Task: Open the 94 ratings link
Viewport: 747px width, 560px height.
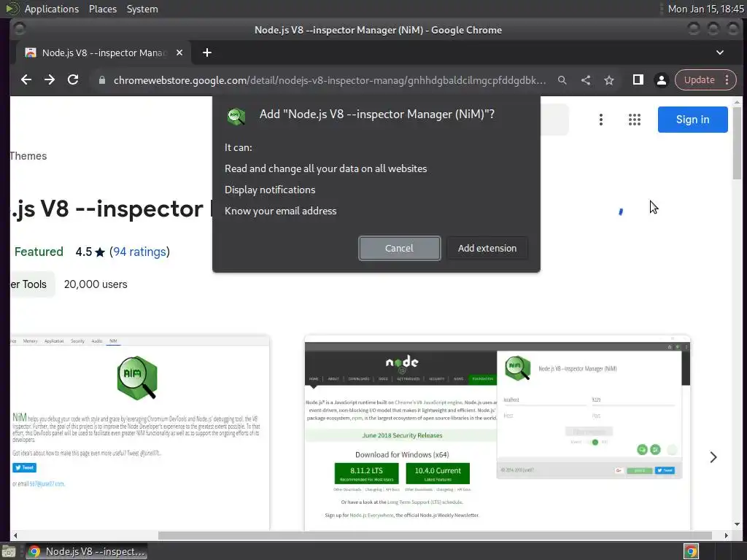Action: (x=139, y=252)
